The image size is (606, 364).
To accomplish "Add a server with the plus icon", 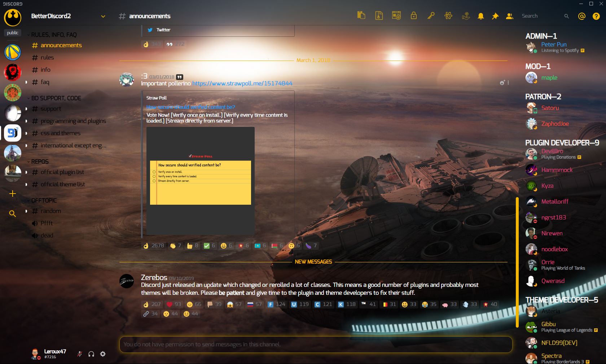I will (x=13, y=194).
